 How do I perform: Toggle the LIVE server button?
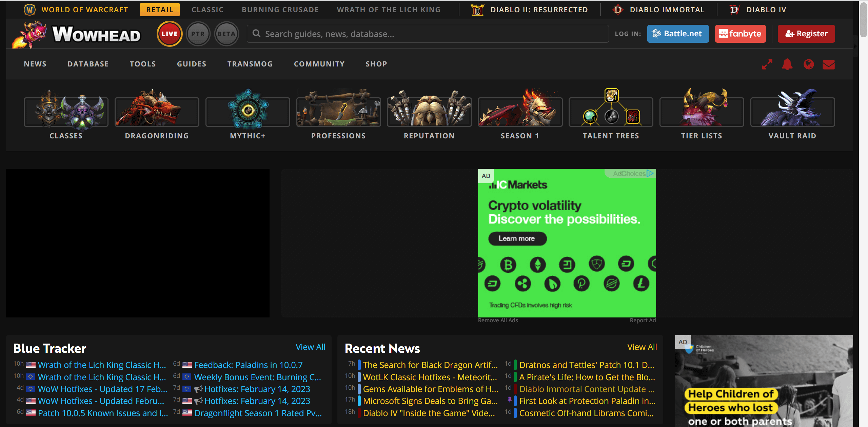[169, 34]
